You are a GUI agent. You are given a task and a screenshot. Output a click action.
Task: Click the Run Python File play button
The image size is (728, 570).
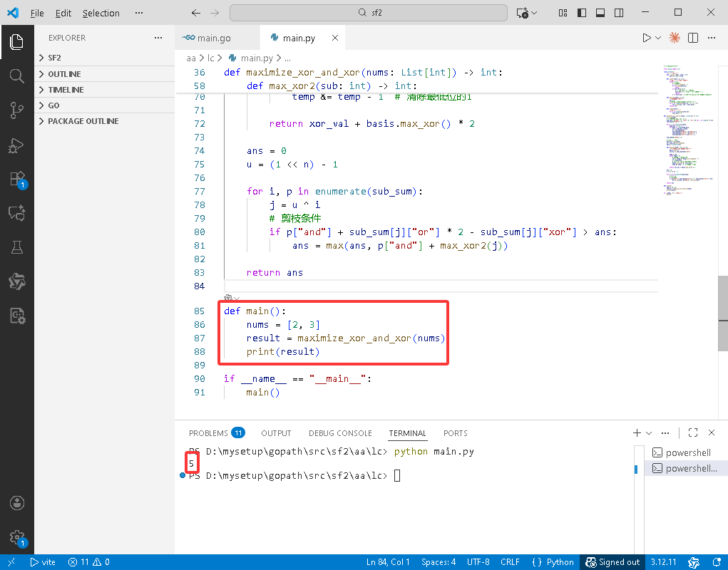(x=646, y=38)
